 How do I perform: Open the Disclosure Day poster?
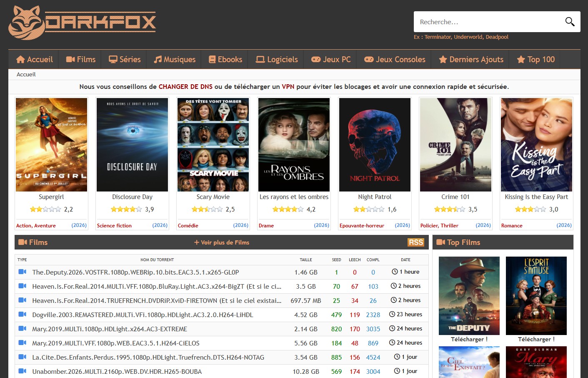click(132, 145)
